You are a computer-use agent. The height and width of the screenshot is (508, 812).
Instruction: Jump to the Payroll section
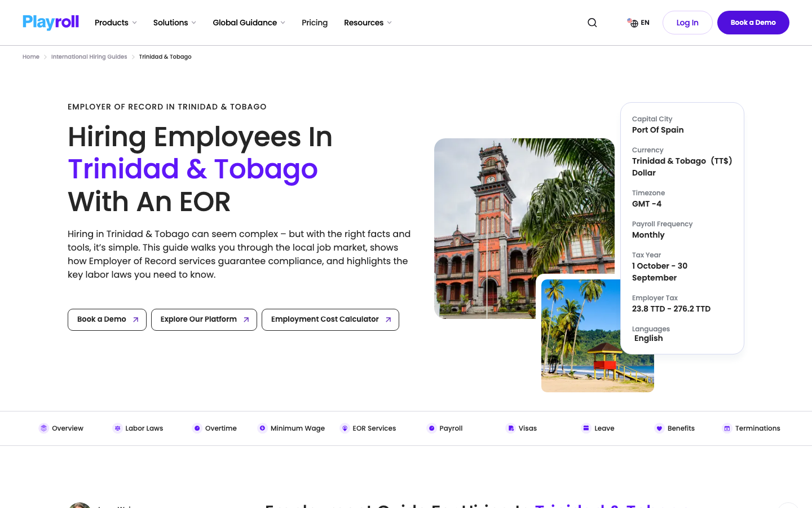coord(445,428)
